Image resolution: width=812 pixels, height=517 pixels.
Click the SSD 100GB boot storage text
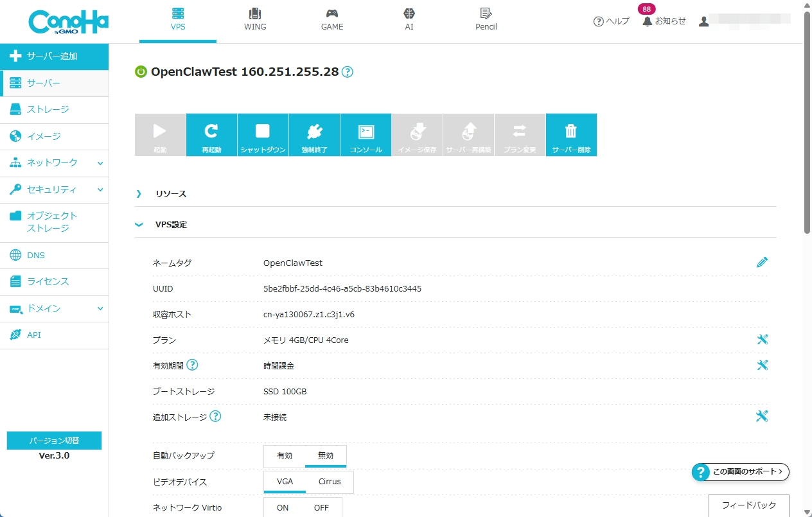(285, 392)
